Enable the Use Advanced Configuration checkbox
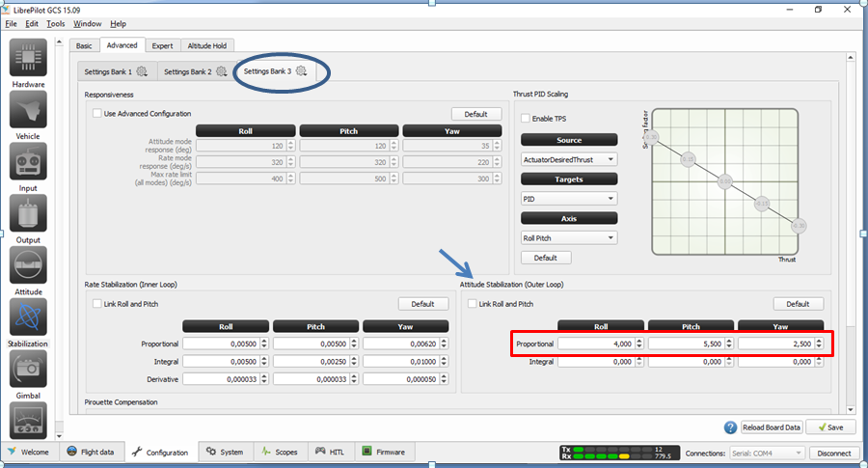 pyautogui.click(x=97, y=114)
